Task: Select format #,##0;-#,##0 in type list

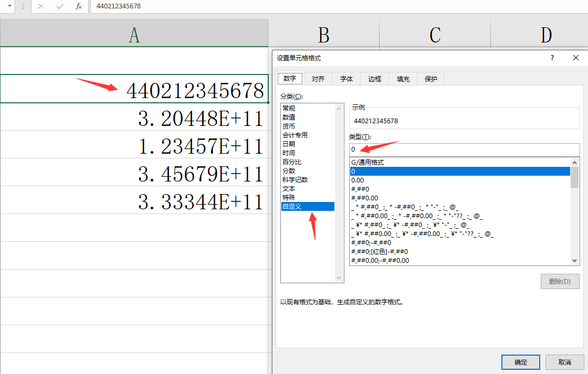Action: 460,242
